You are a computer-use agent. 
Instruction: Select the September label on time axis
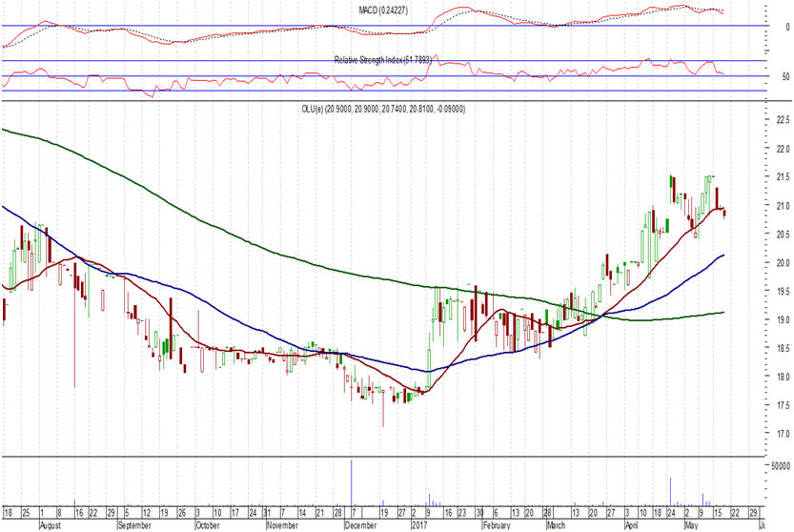click(135, 524)
